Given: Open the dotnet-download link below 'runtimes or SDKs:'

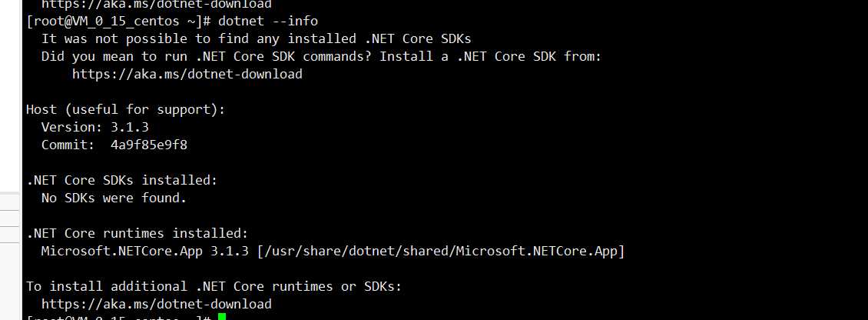Looking at the screenshot, I should click(157, 305).
